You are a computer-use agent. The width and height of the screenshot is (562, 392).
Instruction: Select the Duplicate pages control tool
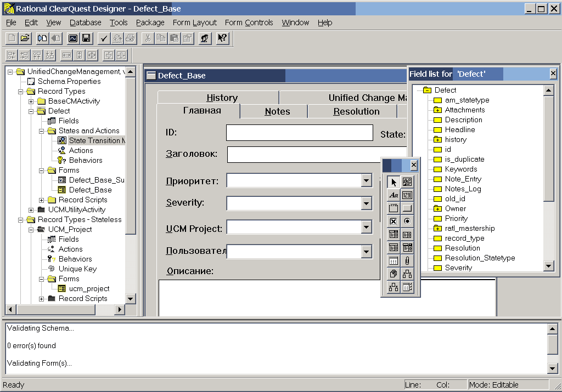[394, 274]
